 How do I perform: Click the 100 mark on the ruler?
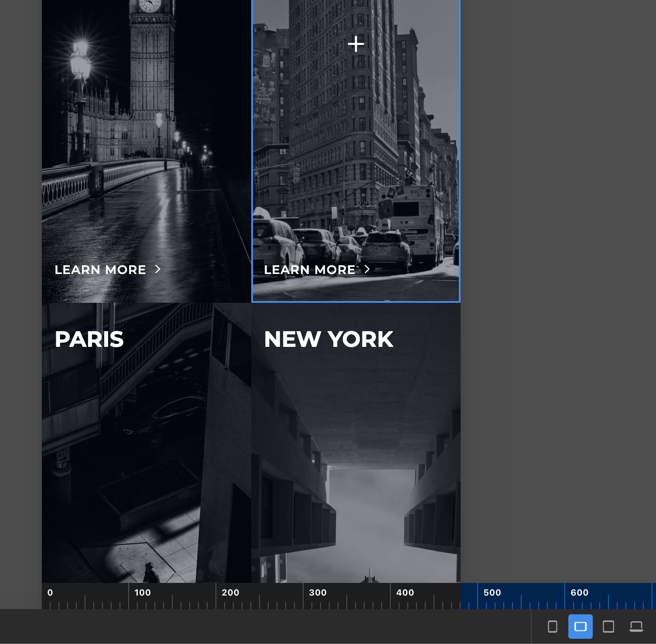(x=142, y=593)
